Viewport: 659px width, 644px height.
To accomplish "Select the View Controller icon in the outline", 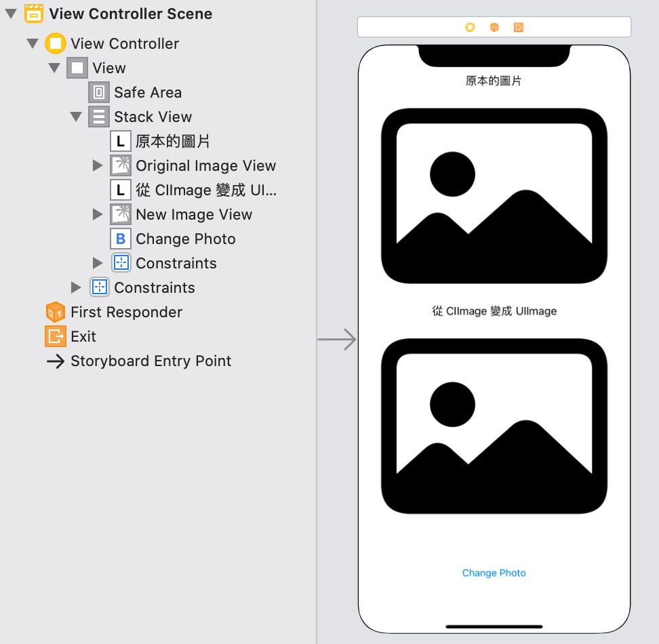I will 54,43.
